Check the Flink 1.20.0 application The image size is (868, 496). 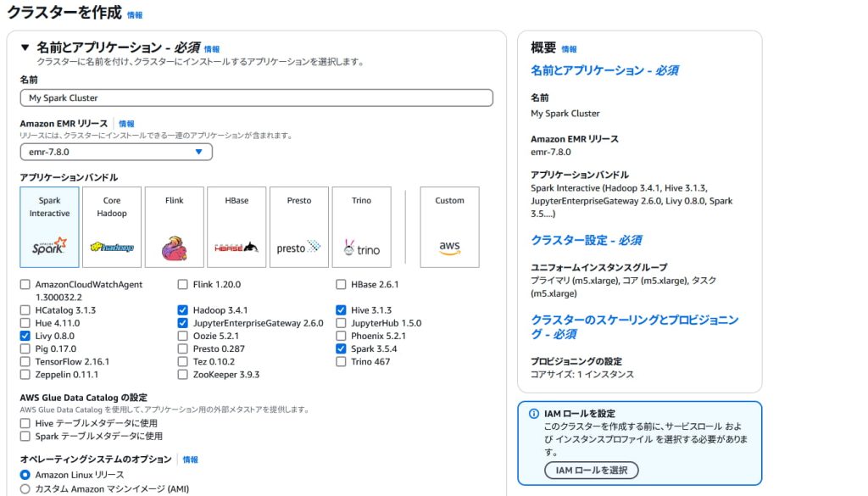pos(183,285)
